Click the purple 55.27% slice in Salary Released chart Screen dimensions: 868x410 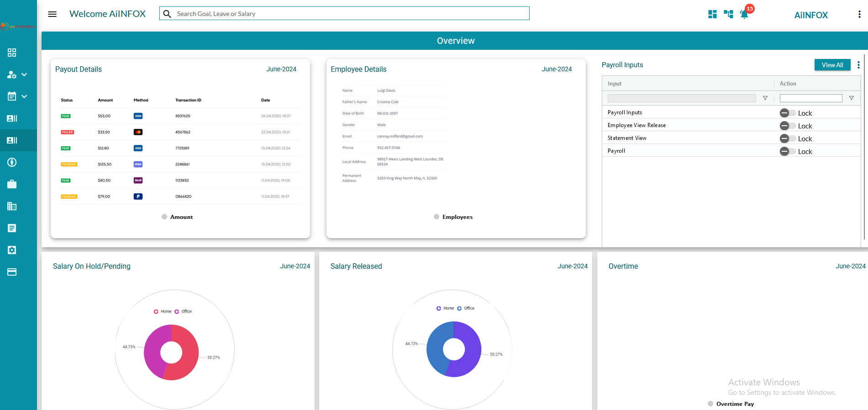(x=471, y=352)
